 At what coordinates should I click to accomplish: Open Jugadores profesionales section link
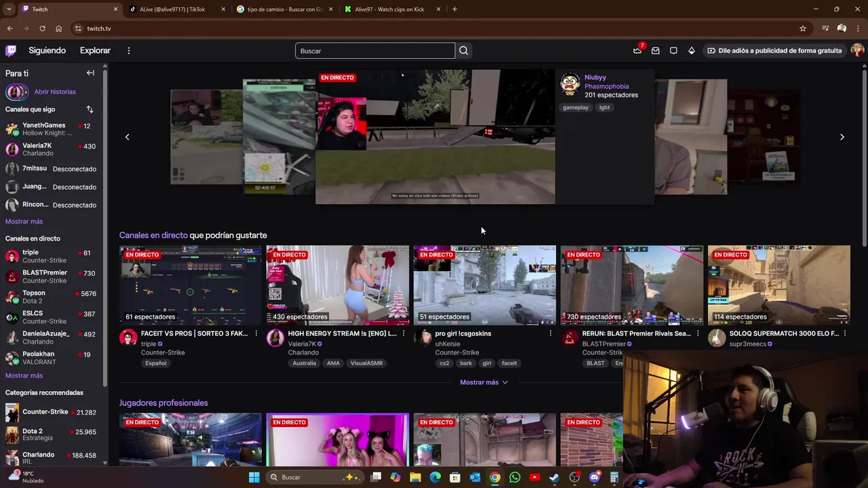click(x=163, y=403)
